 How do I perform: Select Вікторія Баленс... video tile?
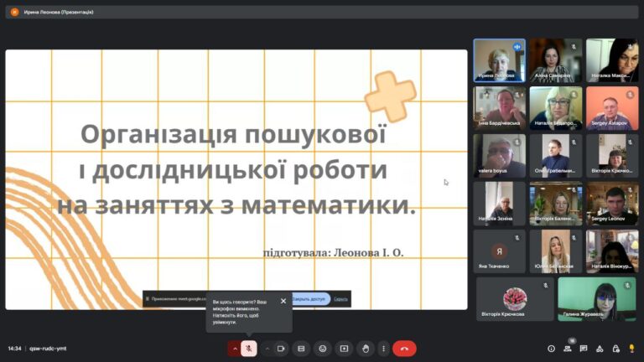(x=556, y=204)
